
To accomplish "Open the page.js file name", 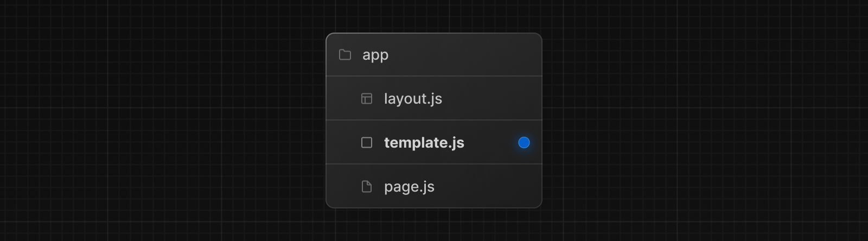I will 409,187.
